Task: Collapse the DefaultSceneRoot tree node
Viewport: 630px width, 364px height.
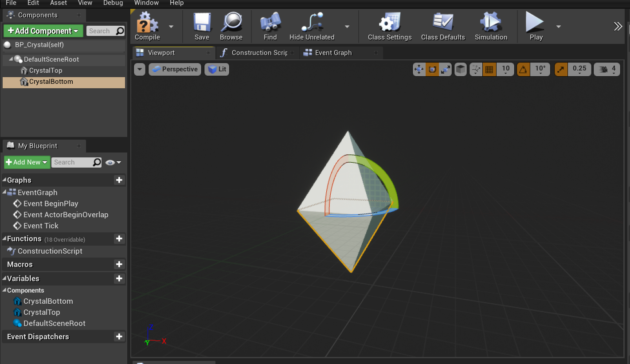Action: 11,59
